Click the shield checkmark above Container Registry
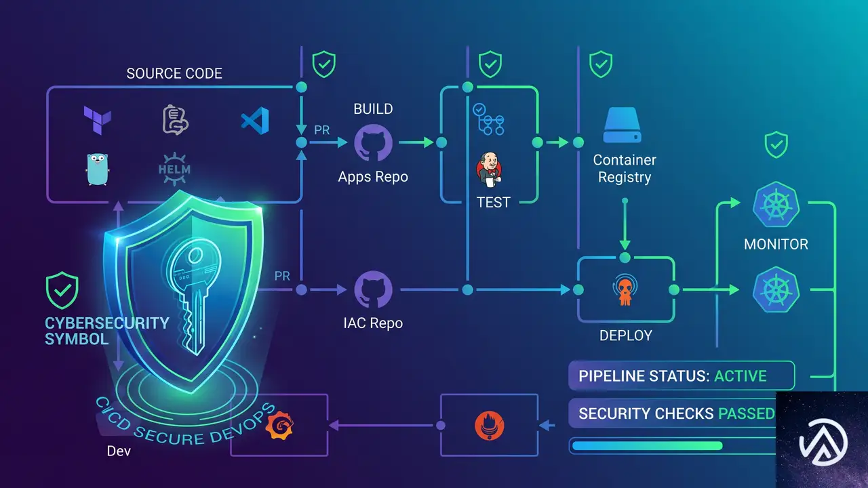 pyautogui.click(x=601, y=65)
